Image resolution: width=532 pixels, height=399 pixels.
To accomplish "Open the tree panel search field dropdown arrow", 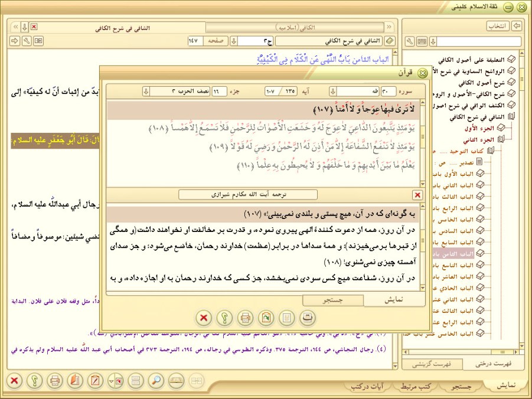I will coord(433,41).
